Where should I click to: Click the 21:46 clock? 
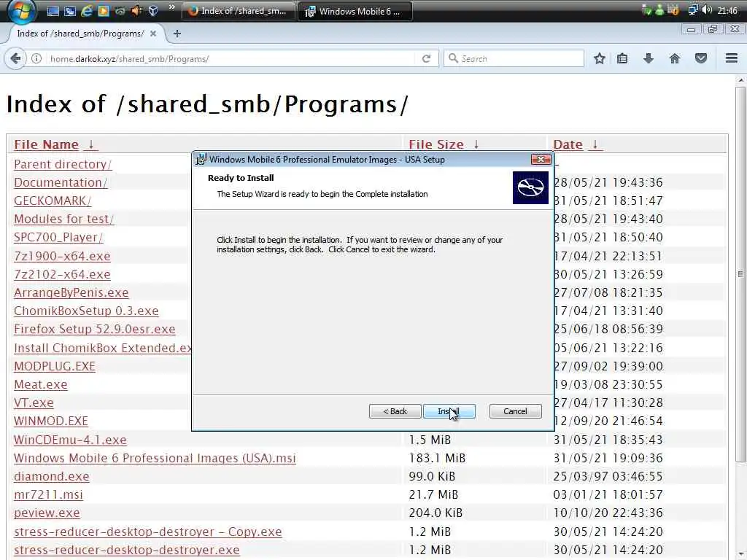click(x=727, y=10)
